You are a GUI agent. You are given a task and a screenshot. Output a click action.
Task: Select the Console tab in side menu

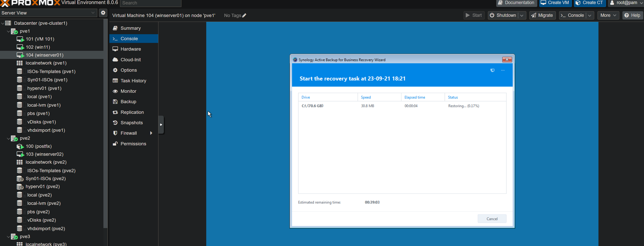click(x=134, y=39)
